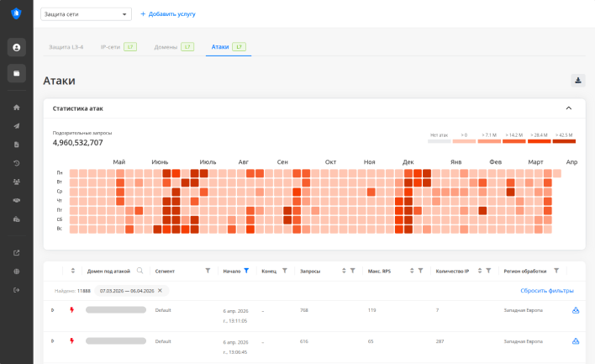The image size is (595, 364).
Task: Click the users group icon in sidebar
Action: (16, 182)
